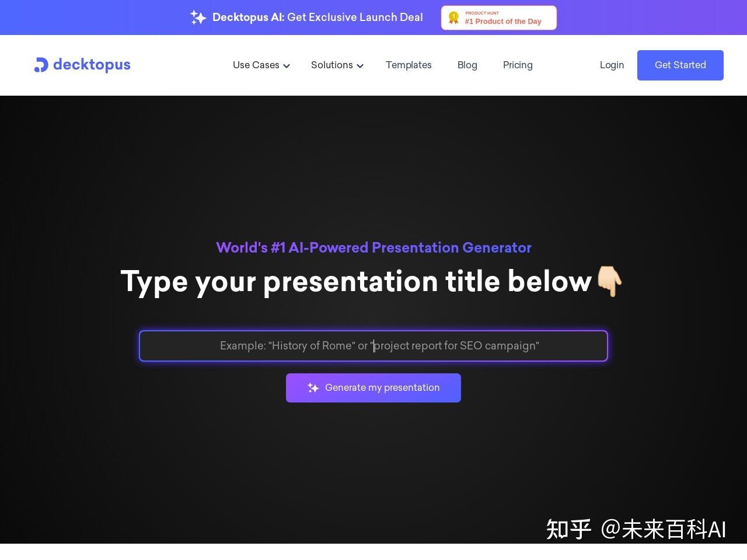Click the Product Hunt medal icon

click(x=453, y=17)
